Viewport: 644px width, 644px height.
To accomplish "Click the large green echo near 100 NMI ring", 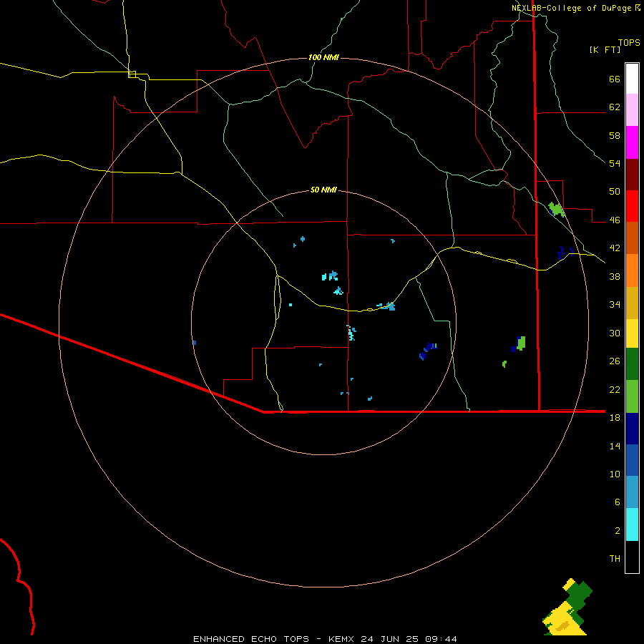I will click(x=557, y=209).
